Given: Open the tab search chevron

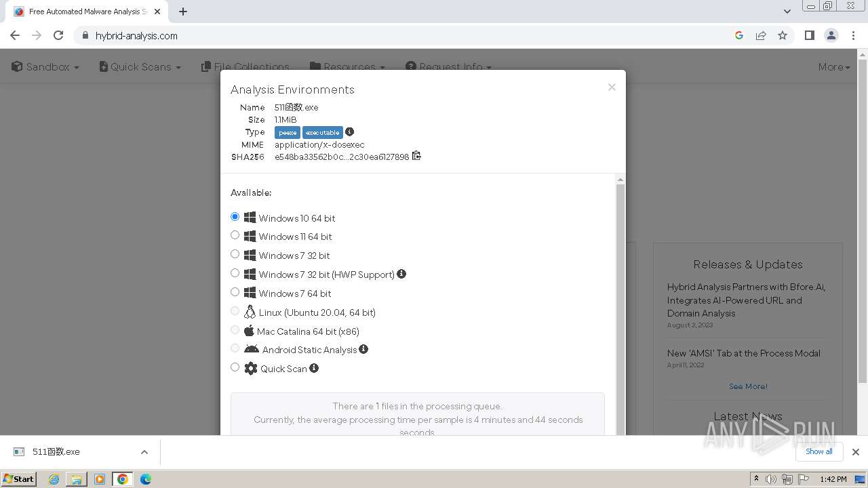Looking at the screenshot, I should tap(787, 12).
